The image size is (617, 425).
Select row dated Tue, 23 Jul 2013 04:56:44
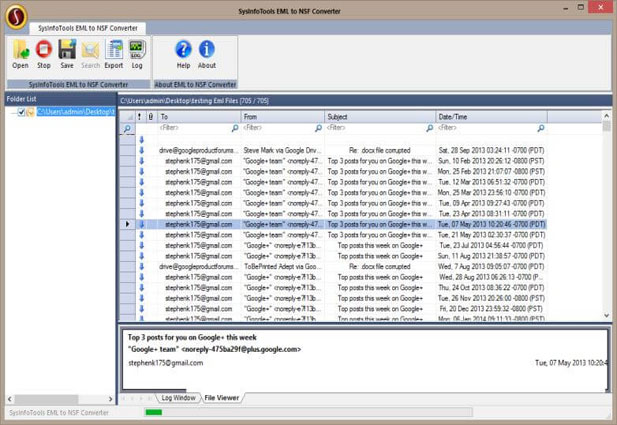pos(333,245)
